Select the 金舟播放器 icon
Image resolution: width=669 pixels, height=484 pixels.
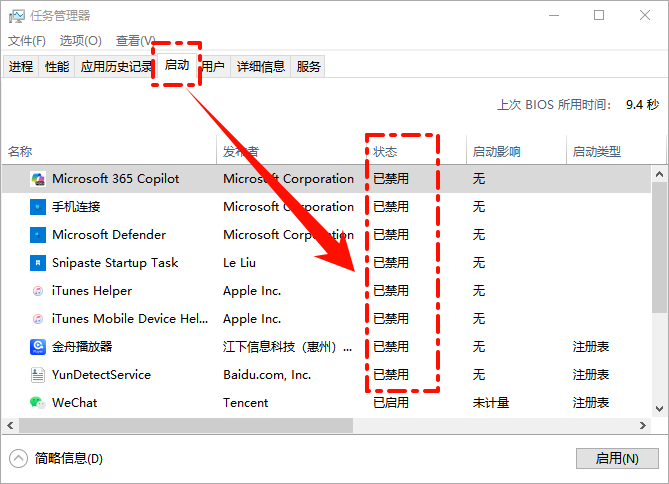click(37, 347)
